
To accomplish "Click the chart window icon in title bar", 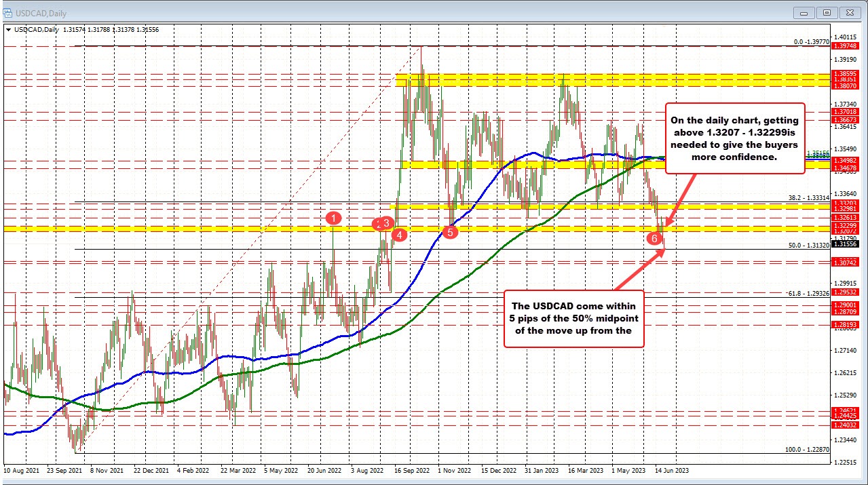I will pos(9,12).
